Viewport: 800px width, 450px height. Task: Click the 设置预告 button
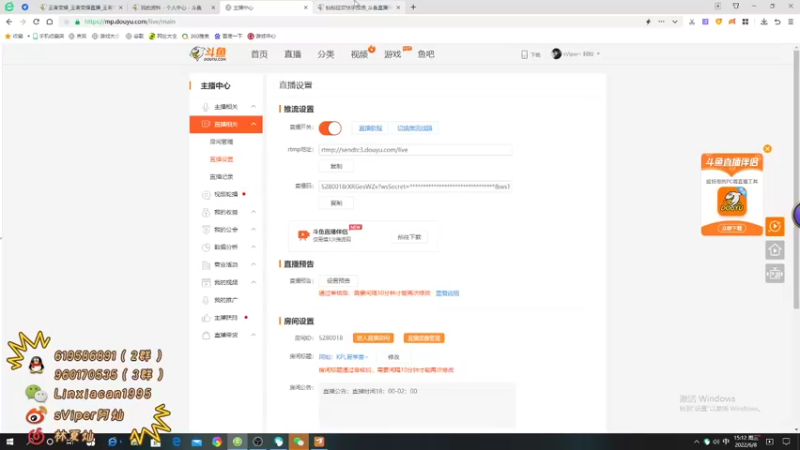338,281
